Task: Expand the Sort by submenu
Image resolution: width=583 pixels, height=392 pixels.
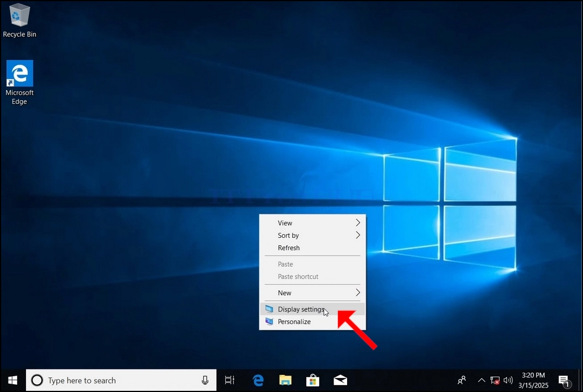Action: click(x=312, y=235)
